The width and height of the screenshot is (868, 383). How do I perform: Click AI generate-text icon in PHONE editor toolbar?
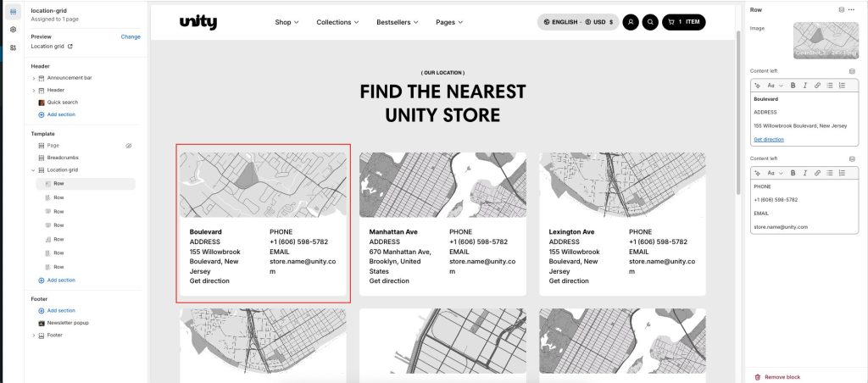(757, 173)
